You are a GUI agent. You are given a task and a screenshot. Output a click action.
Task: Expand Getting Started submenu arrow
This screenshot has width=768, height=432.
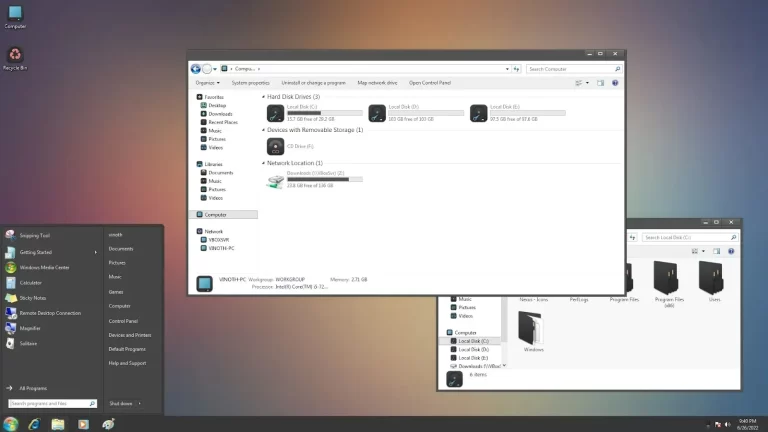96,252
